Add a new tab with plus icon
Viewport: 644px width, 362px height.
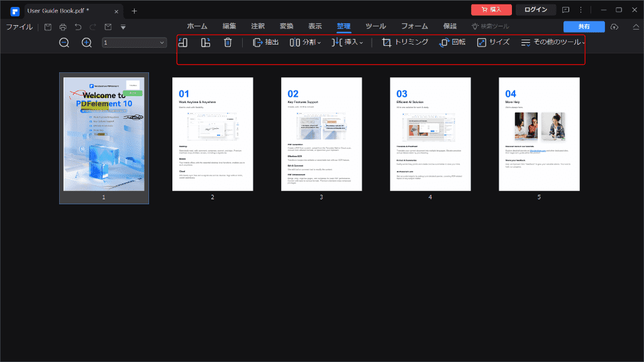[x=135, y=11]
